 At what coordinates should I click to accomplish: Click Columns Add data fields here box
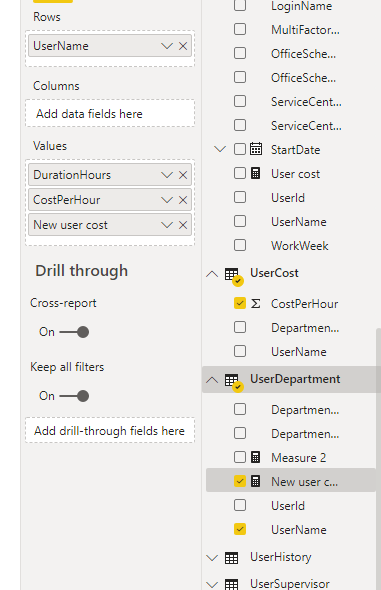[110, 114]
